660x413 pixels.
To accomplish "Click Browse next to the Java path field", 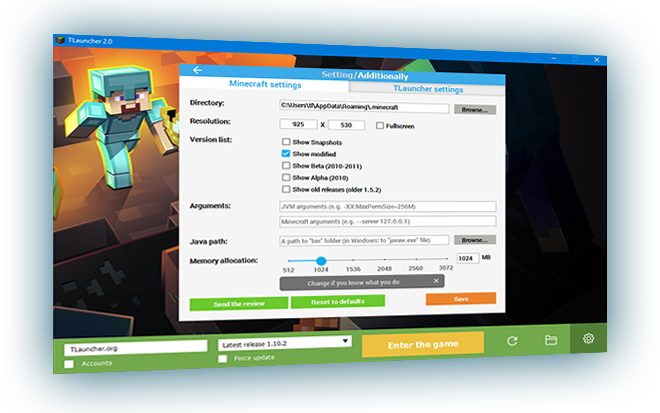I will tap(474, 240).
